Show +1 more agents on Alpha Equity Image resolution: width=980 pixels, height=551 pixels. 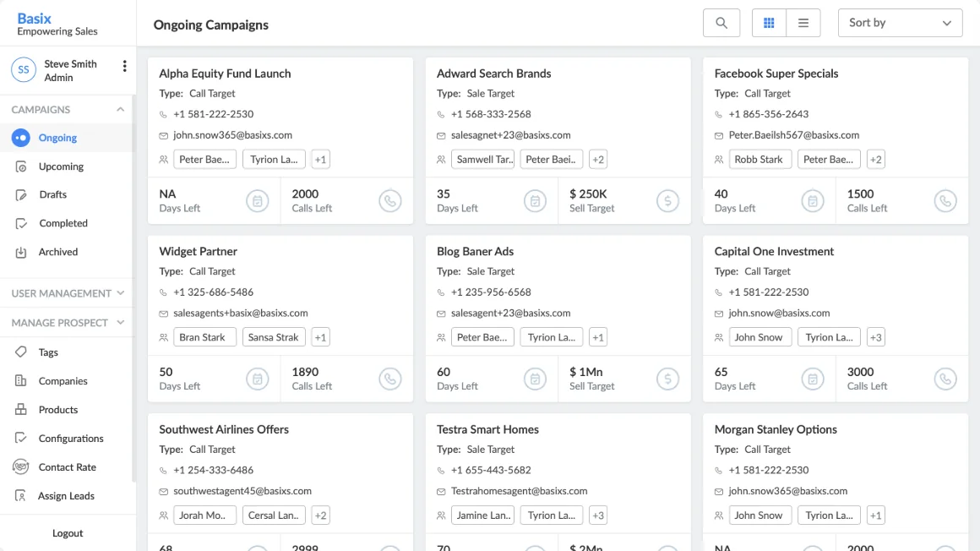click(321, 160)
